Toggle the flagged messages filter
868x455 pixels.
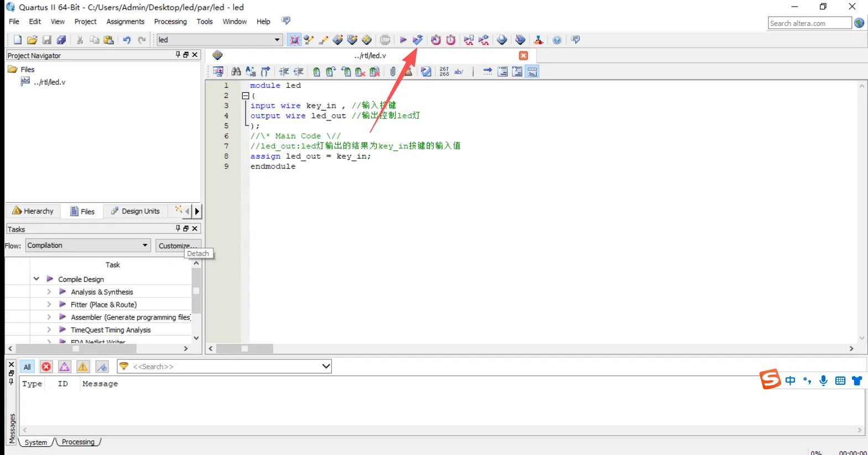[x=102, y=367]
